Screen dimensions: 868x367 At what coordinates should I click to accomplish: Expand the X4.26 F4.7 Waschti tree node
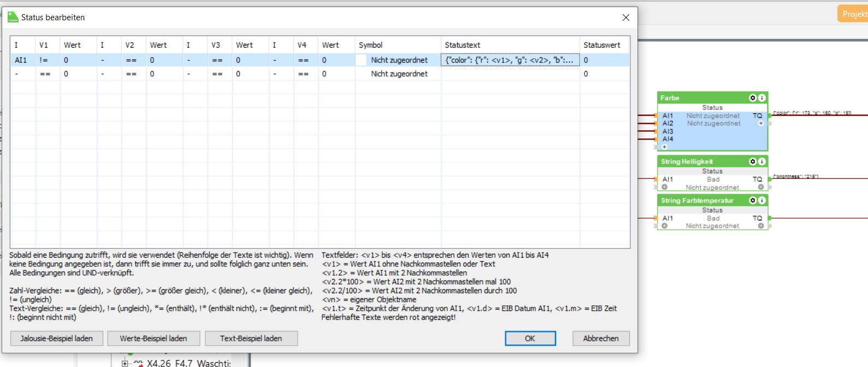[125, 363]
